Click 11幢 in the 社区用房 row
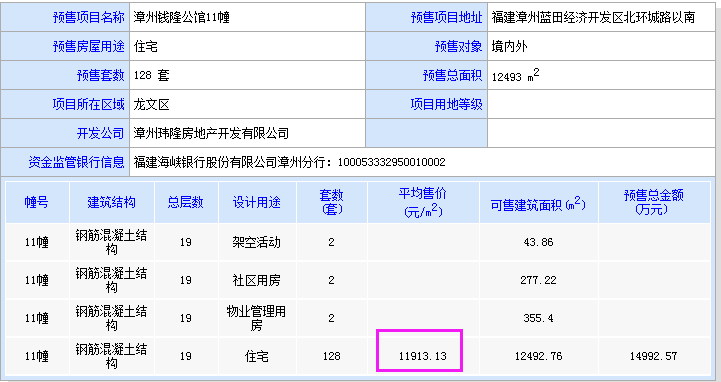Screen dimensions: 721x382 pos(37,280)
